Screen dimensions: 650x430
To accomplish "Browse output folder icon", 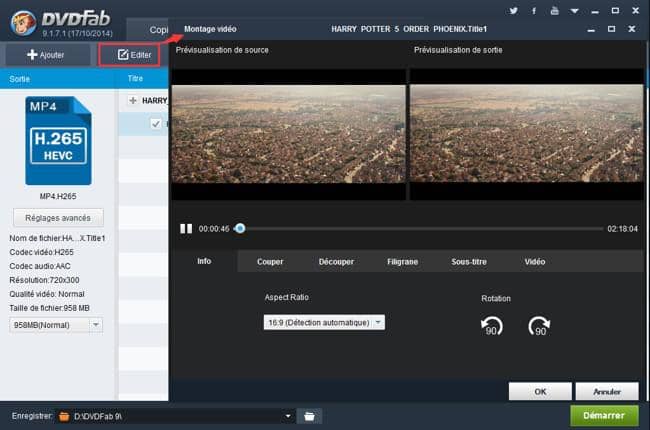I will point(309,416).
